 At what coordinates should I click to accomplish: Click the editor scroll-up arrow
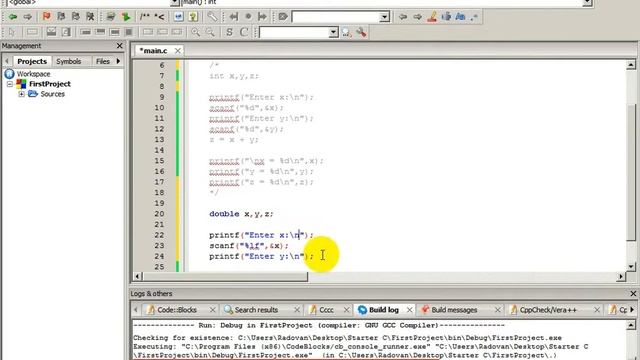tap(631, 65)
